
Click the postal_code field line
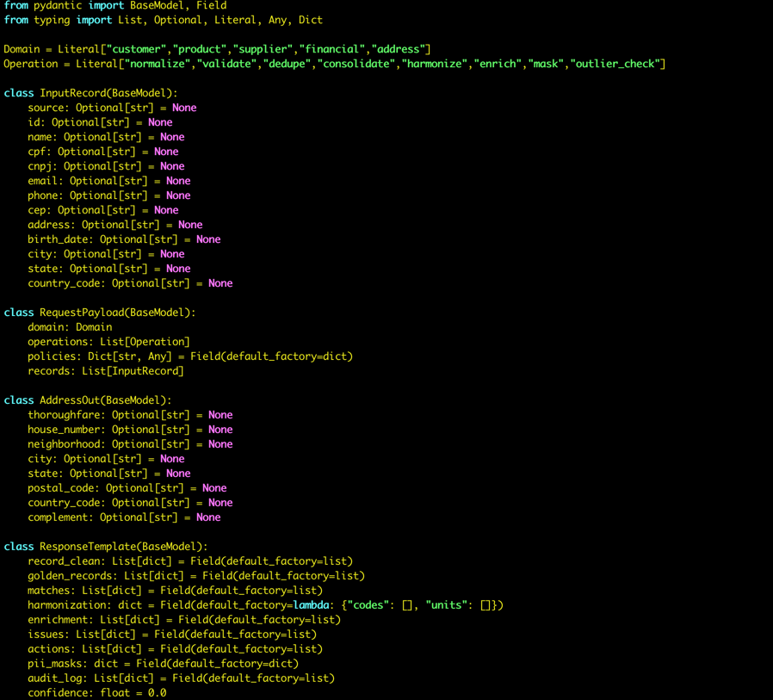[127, 488]
